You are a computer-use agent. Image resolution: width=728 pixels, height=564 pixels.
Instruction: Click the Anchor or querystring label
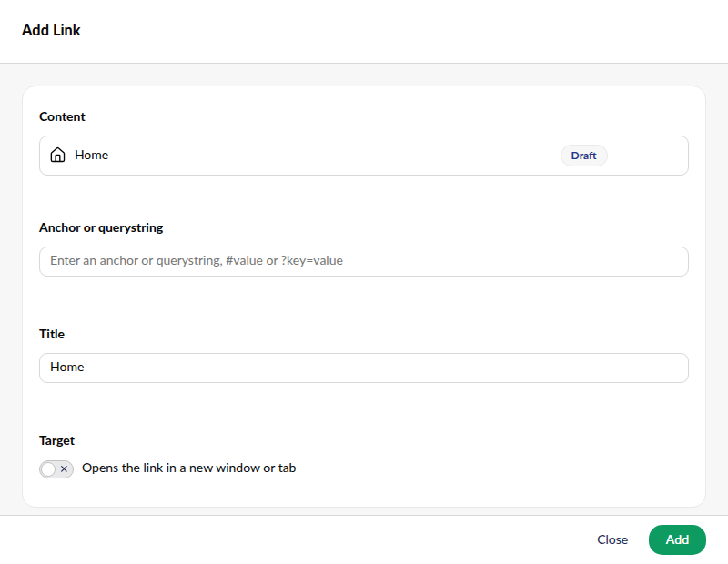point(101,228)
